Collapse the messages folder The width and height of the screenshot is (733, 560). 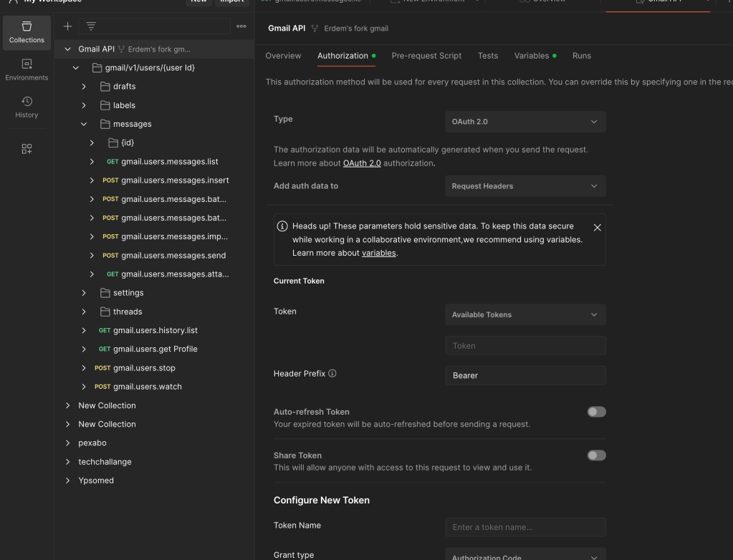tap(84, 124)
